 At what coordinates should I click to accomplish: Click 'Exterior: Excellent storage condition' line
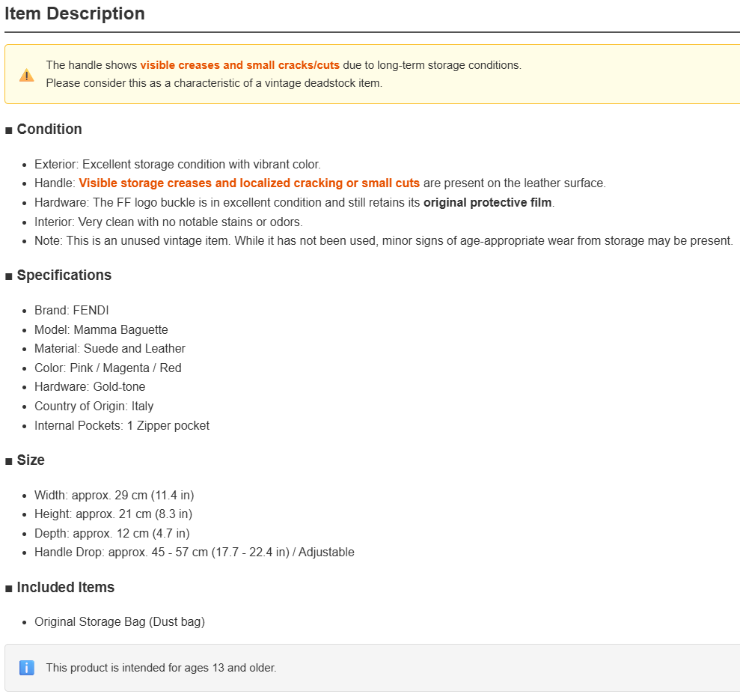(177, 165)
